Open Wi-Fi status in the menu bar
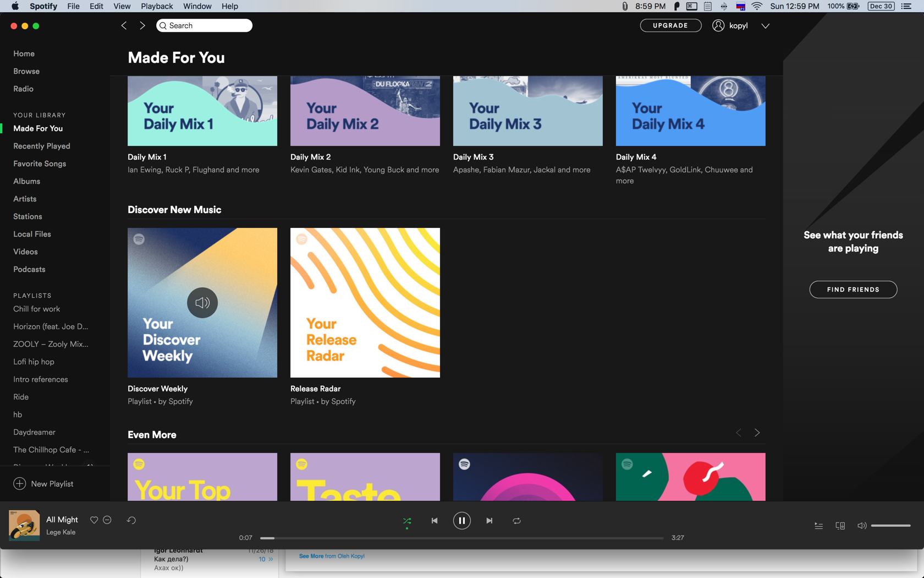This screenshot has width=924, height=578. [x=757, y=6]
